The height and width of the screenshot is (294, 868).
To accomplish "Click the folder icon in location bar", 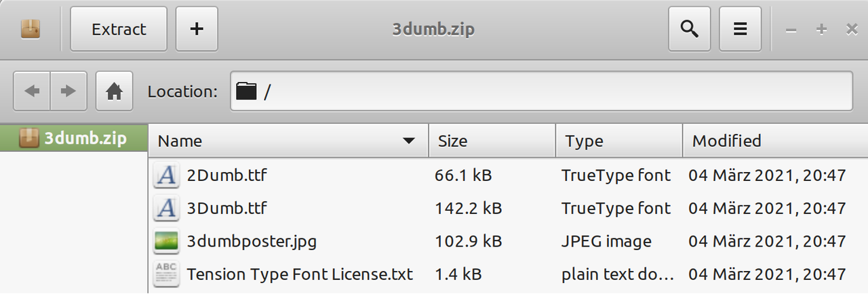I will 246,91.
